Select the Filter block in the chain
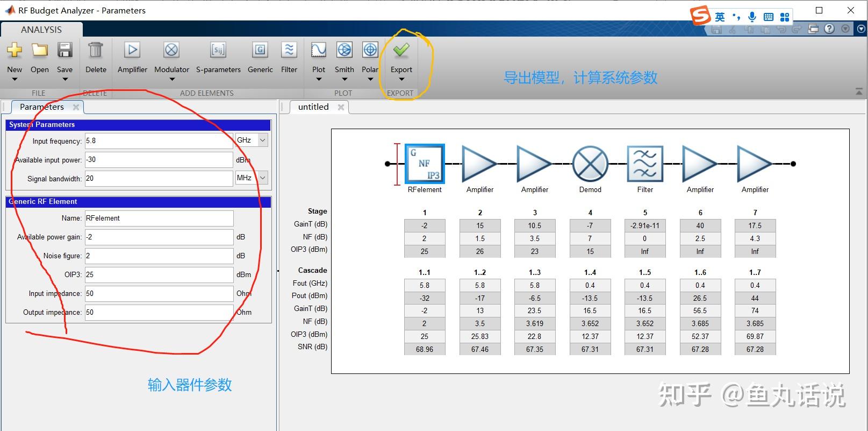 coord(645,164)
